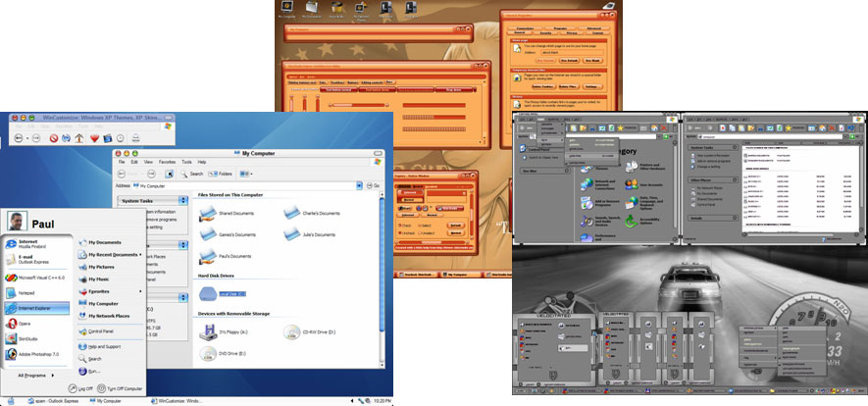Screen dimensions: 868x406
Task: Click Use Blank button in orange Internet Properties
Action: tap(591, 60)
